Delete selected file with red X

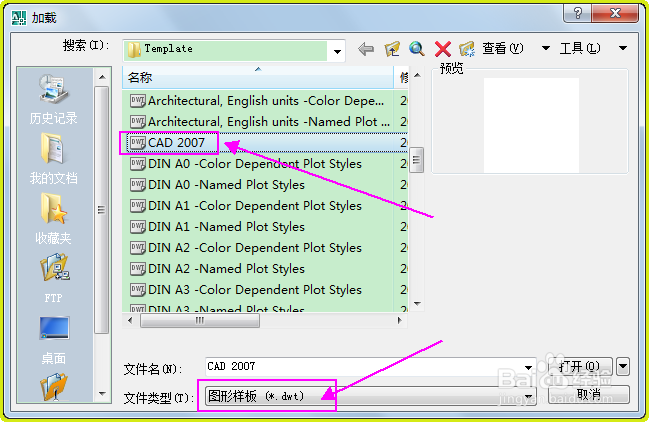pos(442,49)
